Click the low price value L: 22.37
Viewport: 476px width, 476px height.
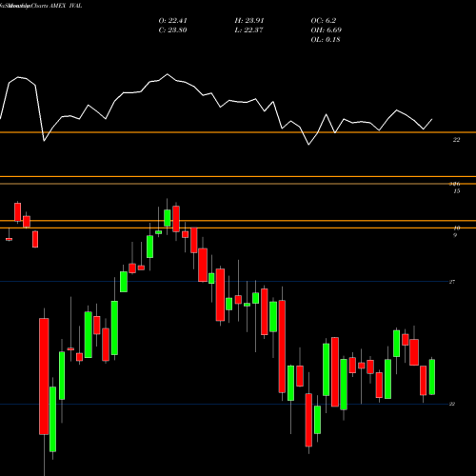click(249, 30)
